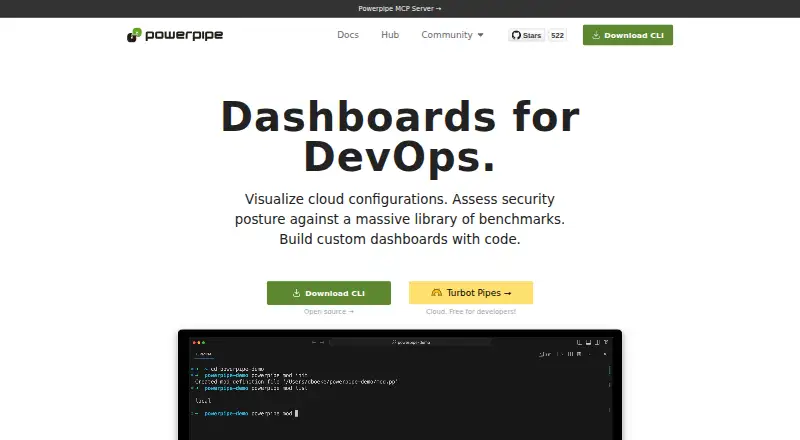The image size is (800, 440).
Task: Click the terminal demo screenshot
Action: 400,385
